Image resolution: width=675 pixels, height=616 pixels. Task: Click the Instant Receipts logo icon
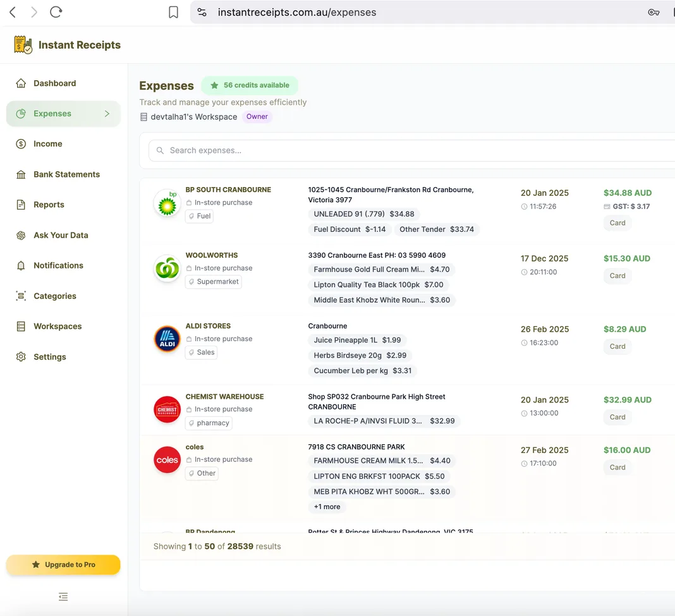(23, 45)
